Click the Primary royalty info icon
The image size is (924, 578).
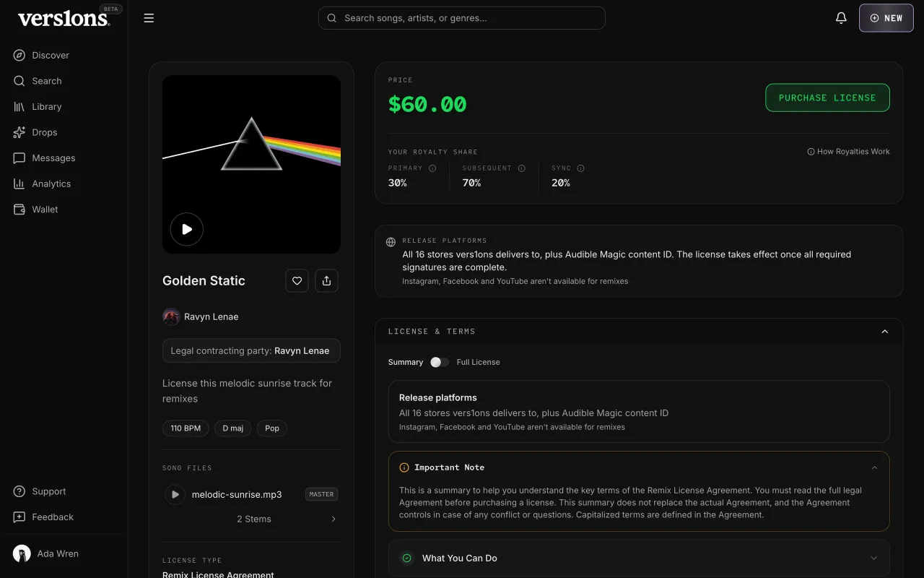pyautogui.click(x=432, y=168)
